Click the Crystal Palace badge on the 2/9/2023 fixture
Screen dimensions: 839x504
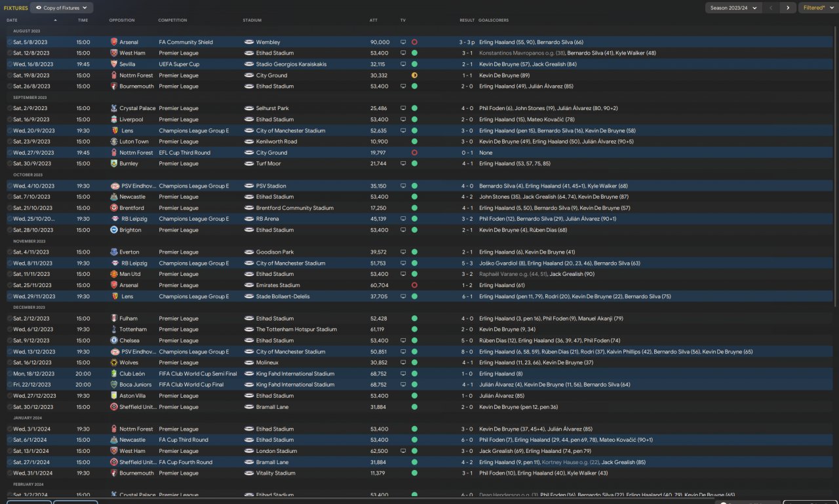[115, 108]
